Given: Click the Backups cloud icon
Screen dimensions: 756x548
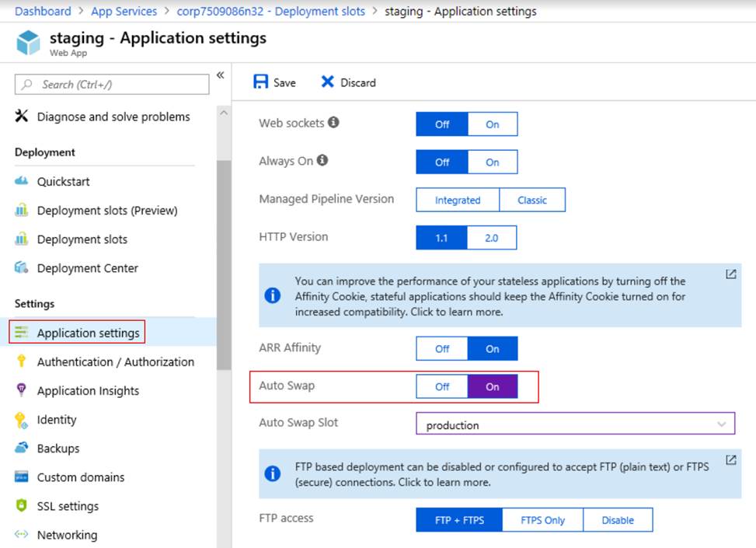Looking at the screenshot, I should tap(22, 449).
